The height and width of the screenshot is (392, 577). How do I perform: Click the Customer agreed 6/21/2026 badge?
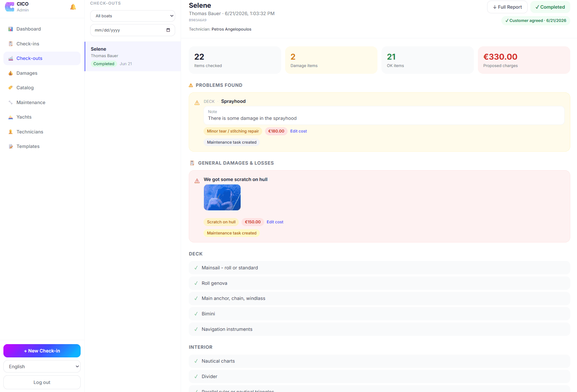click(x=536, y=21)
